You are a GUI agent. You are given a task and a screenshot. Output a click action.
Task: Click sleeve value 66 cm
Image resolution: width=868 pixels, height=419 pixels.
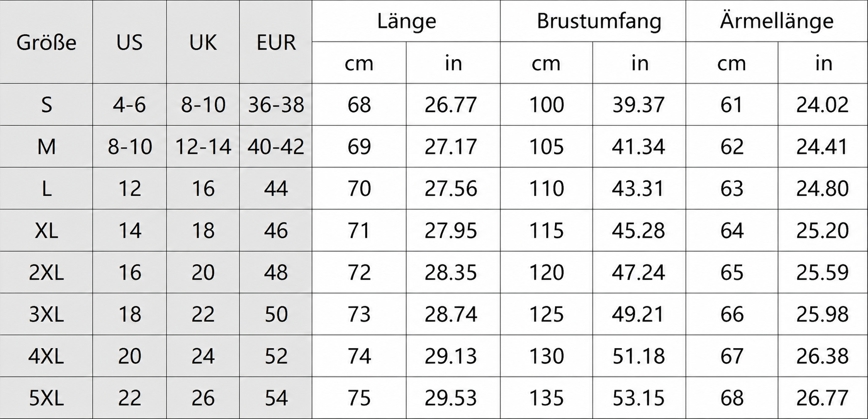(x=732, y=314)
